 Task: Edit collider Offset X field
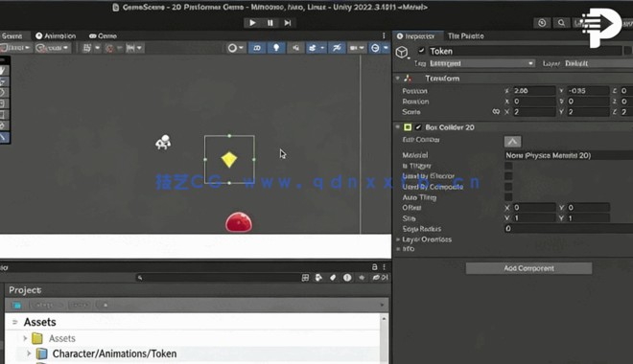[x=533, y=208]
